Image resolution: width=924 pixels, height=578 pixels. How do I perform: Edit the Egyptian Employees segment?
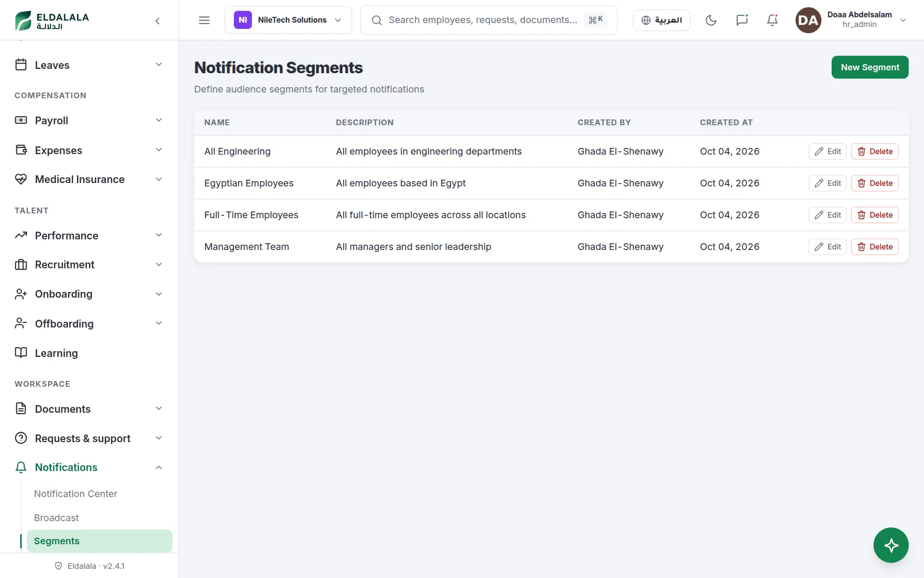(x=827, y=183)
